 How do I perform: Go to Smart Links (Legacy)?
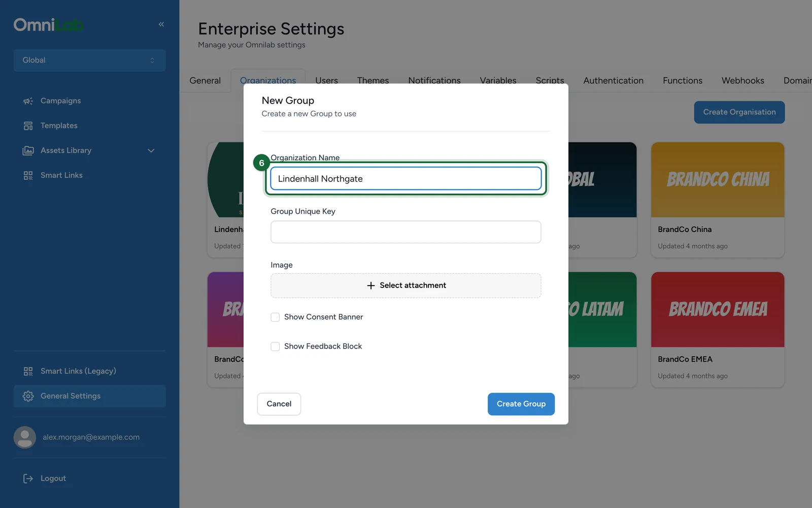coord(89,371)
